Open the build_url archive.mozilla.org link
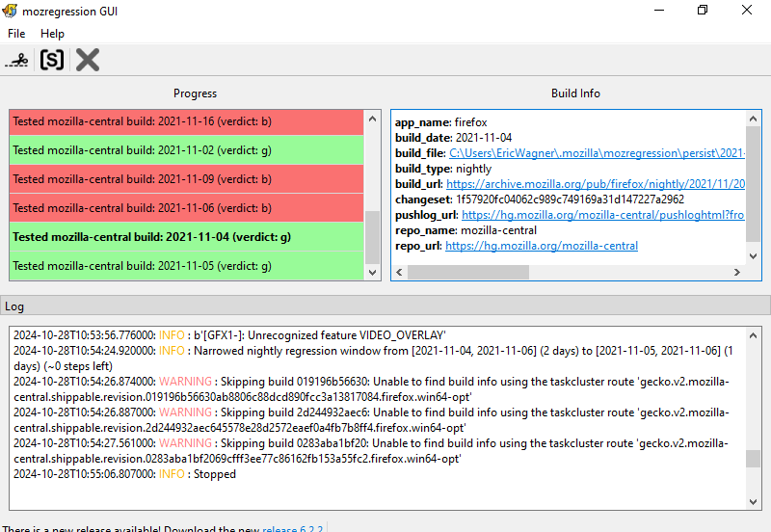The height and width of the screenshot is (532, 771). 595,184
